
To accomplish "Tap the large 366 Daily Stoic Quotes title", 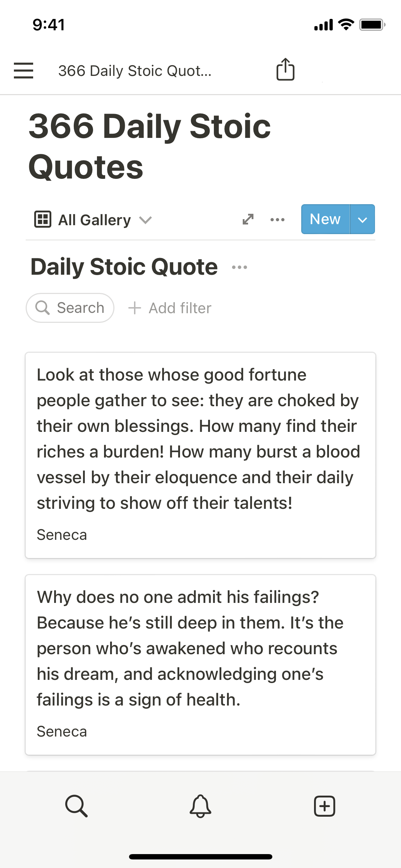I will point(150,146).
